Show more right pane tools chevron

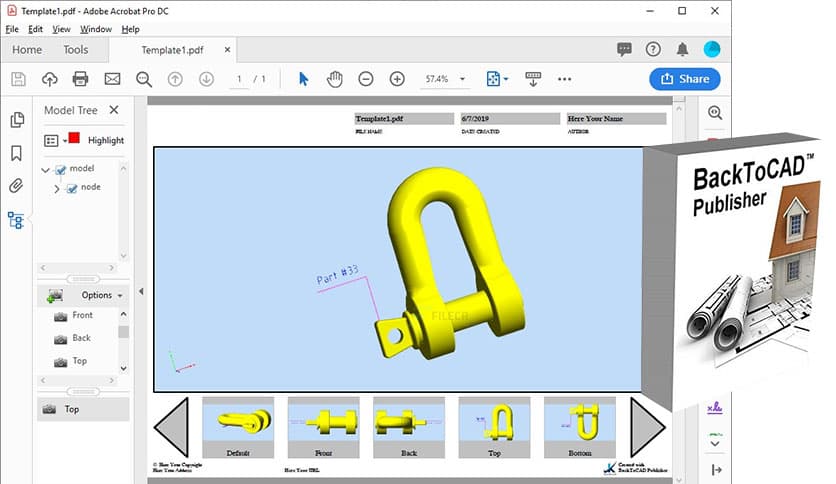[715, 443]
